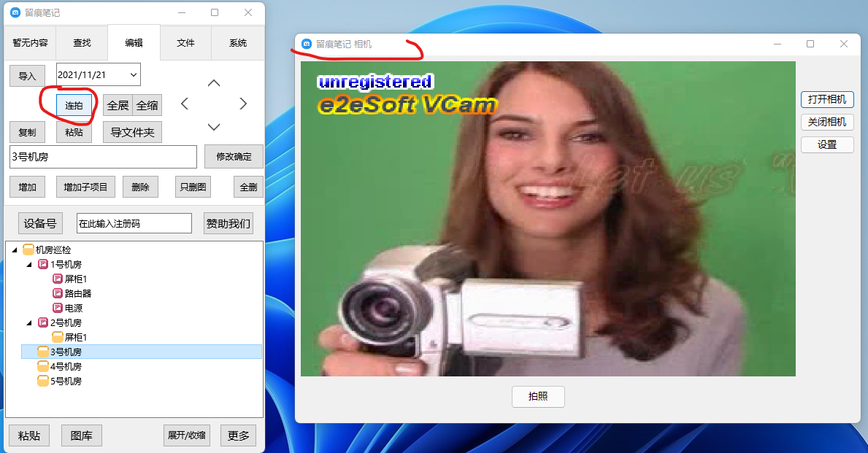
Task: Click the 留痕笔记 main window app icon
Action: pyautogui.click(x=15, y=12)
